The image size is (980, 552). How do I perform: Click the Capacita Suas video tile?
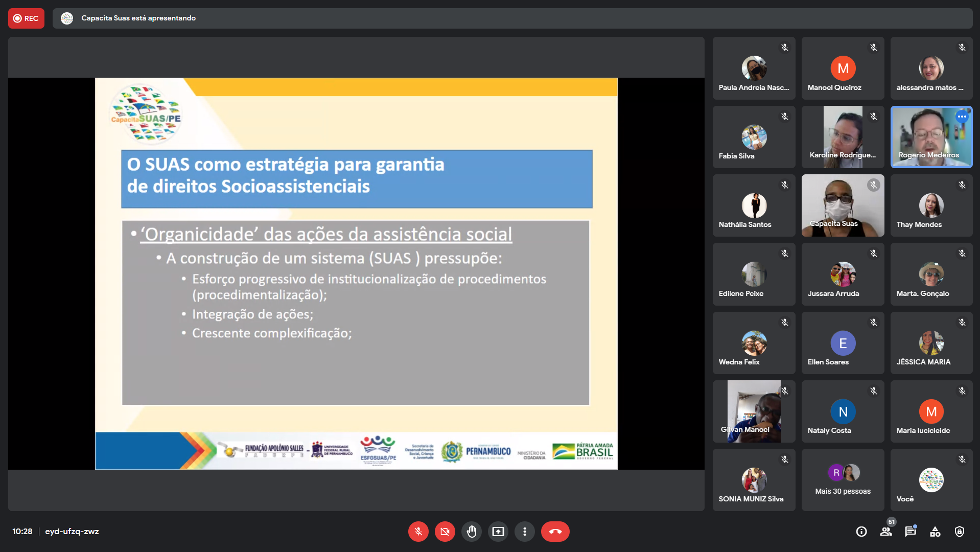point(843,205)
